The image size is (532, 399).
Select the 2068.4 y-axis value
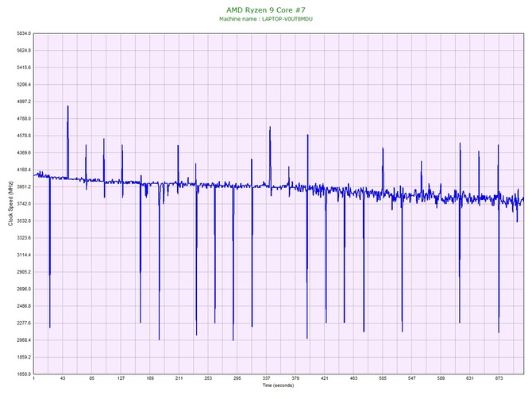[x=24, y=340]
